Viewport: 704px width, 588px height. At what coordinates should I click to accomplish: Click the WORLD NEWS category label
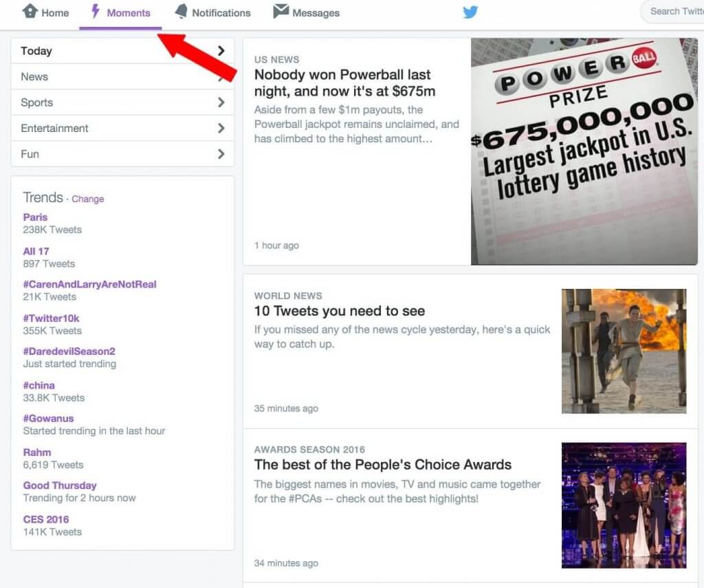pyautogui.click(x=288, y=296)
